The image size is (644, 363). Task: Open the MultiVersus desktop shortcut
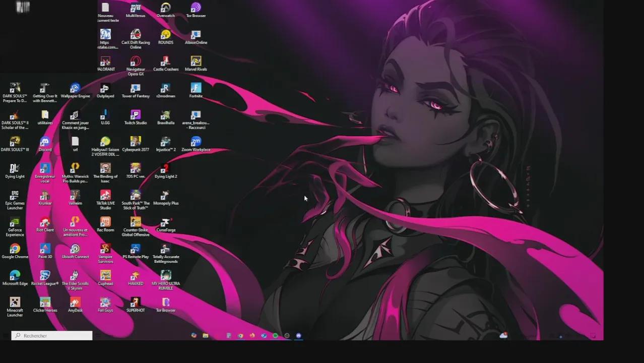(x=136, y=11)
